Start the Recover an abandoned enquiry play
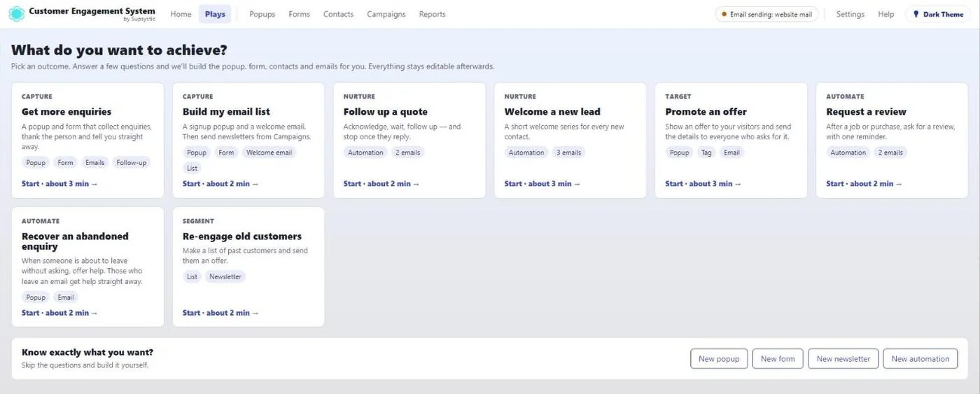 (59, 313)
